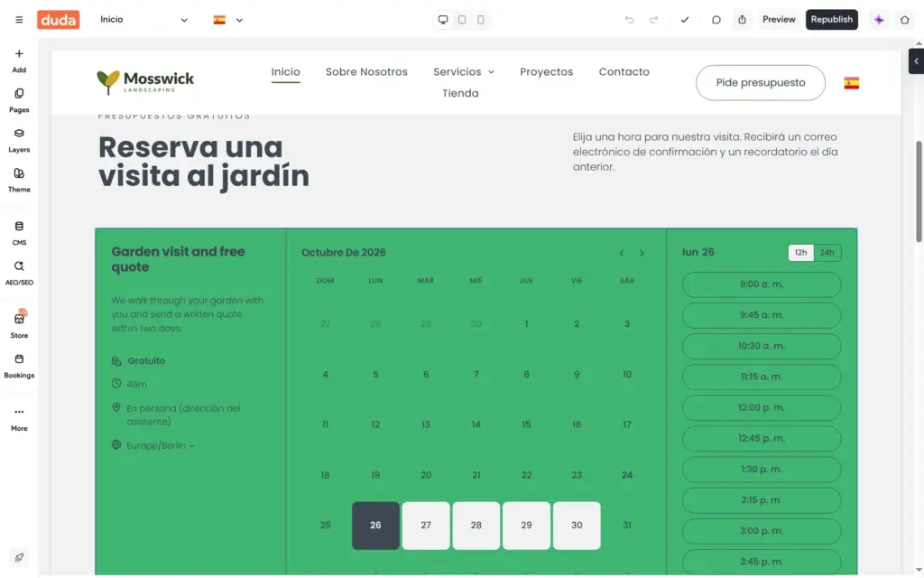This screenshot has height=578, width=924.
Task: Click the Duda logo
Action: (59, 20)
